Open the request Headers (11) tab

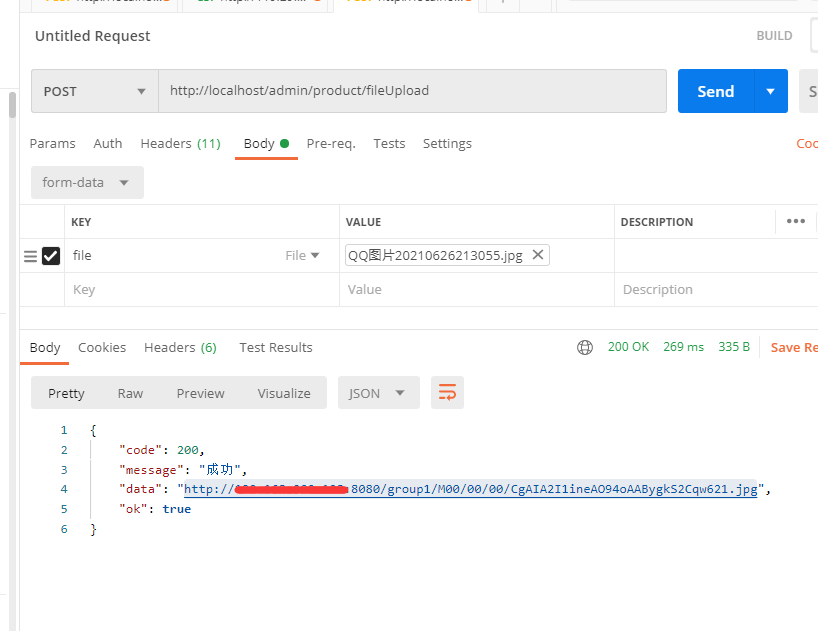click(181, 143)
